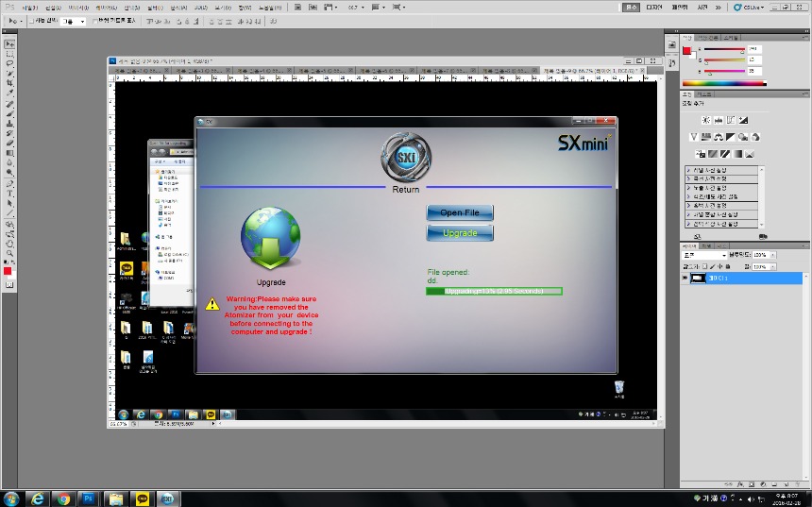Pick a color from the spectrum ramp
The height and width of the screenshot is (507, 812).
click(x=724, y=83)
